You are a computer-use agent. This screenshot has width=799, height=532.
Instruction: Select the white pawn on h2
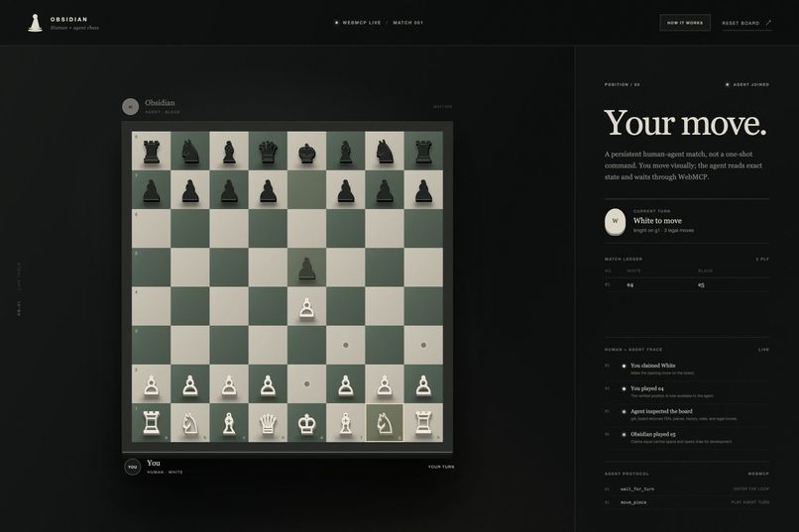[x=423, y=384]
